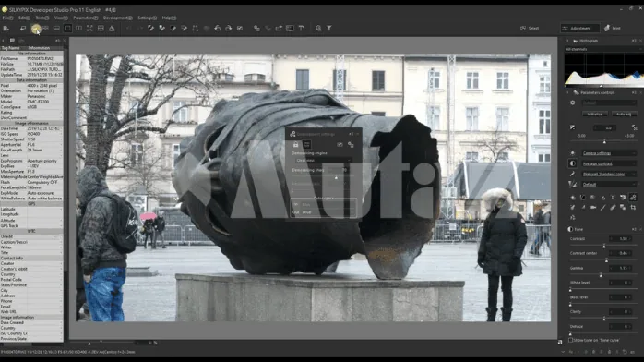Click the thumbnail grid view icon
The height and width of the screenshot is (362, 644).
(45, 29)
